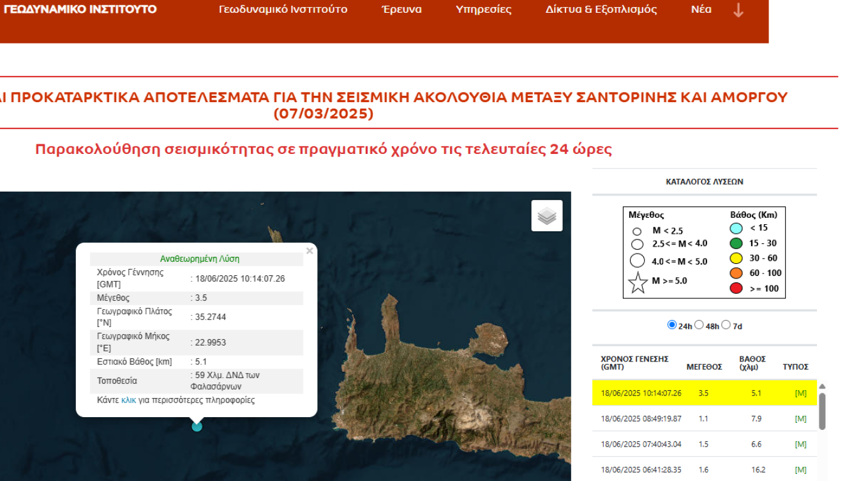Open Γεωδυναμικό Ινστιτούτο menu item
The image size is (868, 481).
coord(283,10)
